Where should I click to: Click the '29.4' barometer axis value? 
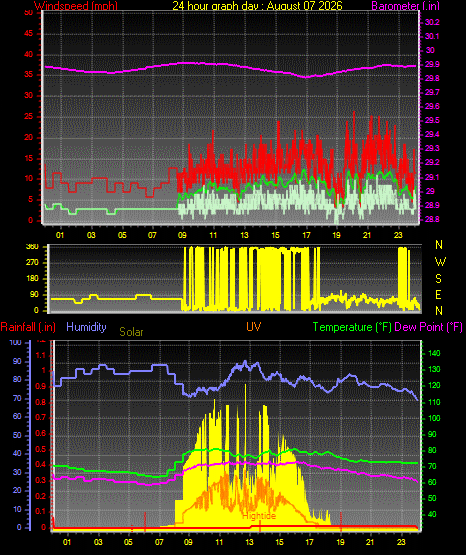point(432,134)
